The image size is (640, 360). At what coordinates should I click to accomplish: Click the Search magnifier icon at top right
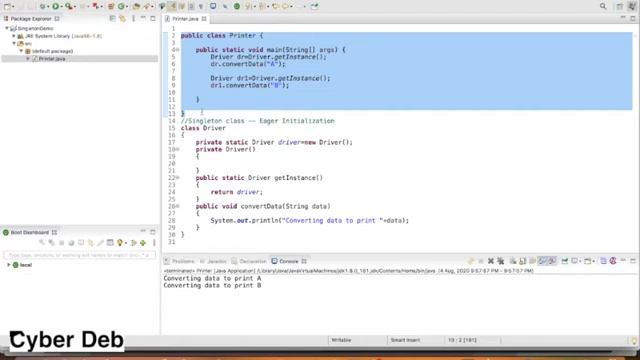click(x=603, y=6)
